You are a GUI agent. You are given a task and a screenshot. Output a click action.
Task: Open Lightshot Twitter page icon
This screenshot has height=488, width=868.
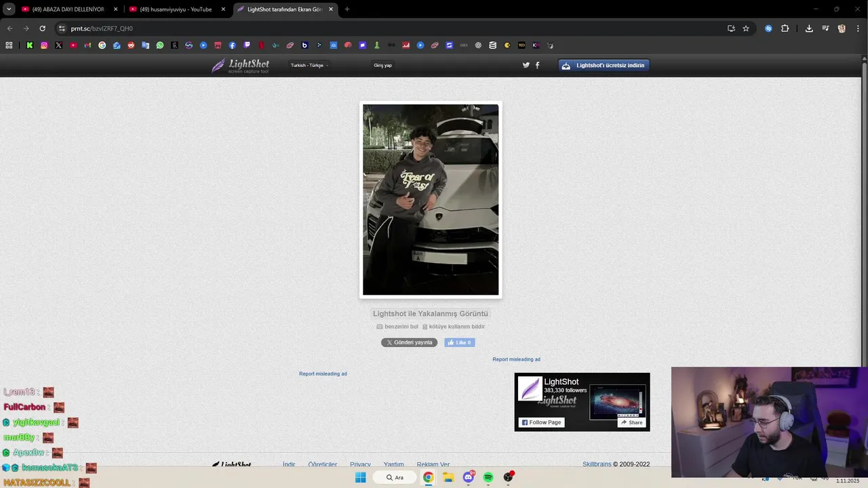pyautogui.click(x=526, y=65)
